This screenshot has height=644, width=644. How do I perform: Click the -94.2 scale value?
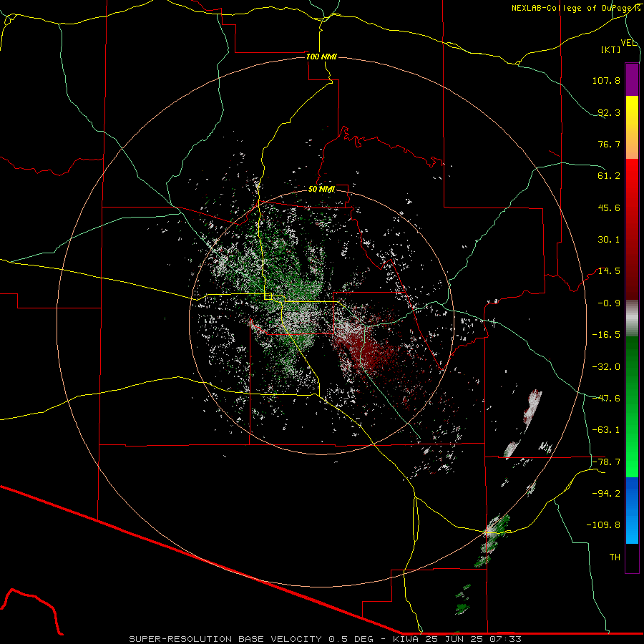(606, 494)
